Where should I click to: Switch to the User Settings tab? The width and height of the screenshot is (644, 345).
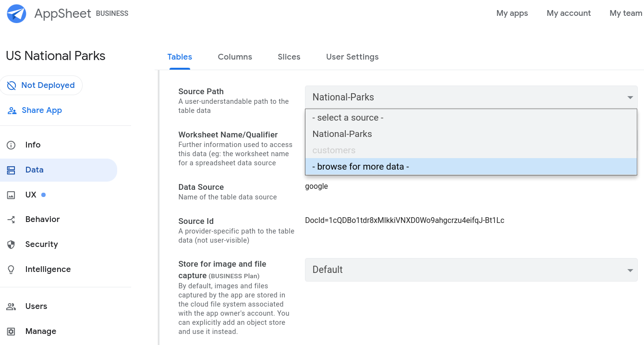[352, 57]
